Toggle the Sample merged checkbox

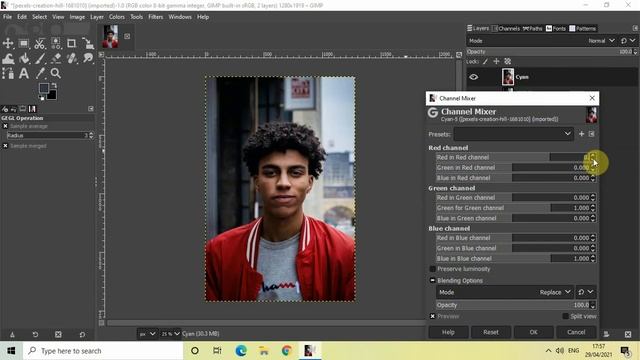[5, 146]
